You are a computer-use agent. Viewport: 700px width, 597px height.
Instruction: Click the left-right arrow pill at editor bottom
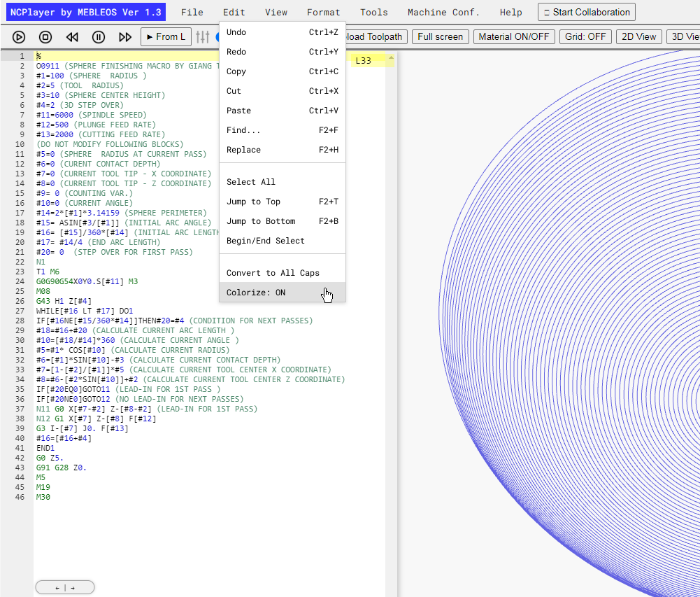[x=65, y=588]
